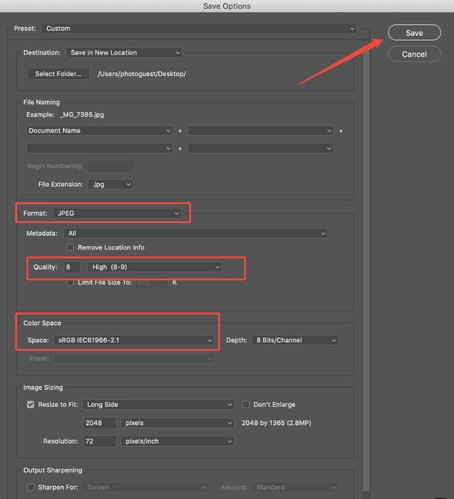Viewport: 454px width, 499px height.
Task: Click the disabled Begin Numbering field
Action: [x=110, y=166]
